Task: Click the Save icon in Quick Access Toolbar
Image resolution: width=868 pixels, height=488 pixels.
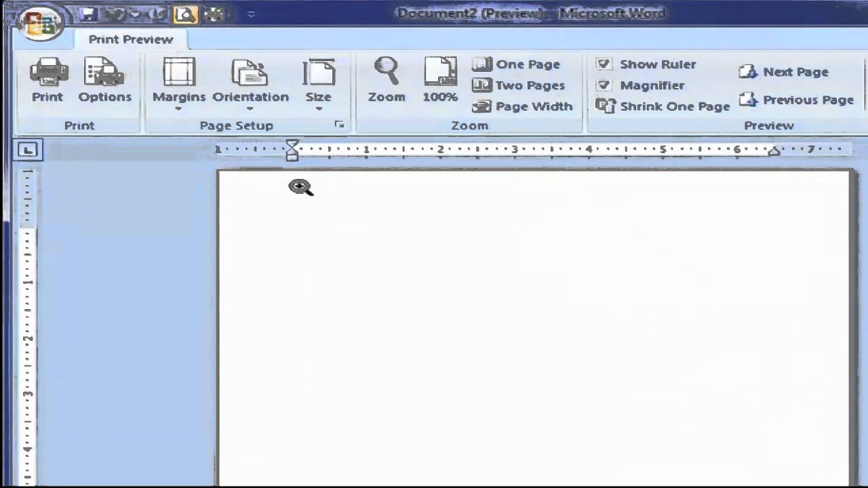Action: (x=88, y=14)
